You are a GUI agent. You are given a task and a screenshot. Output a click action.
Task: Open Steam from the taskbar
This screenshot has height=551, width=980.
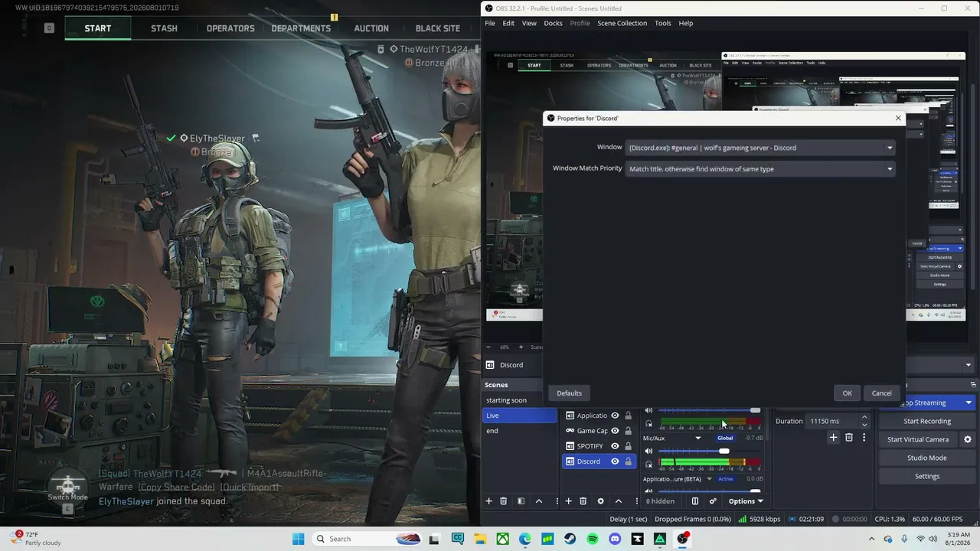[570, 539]
